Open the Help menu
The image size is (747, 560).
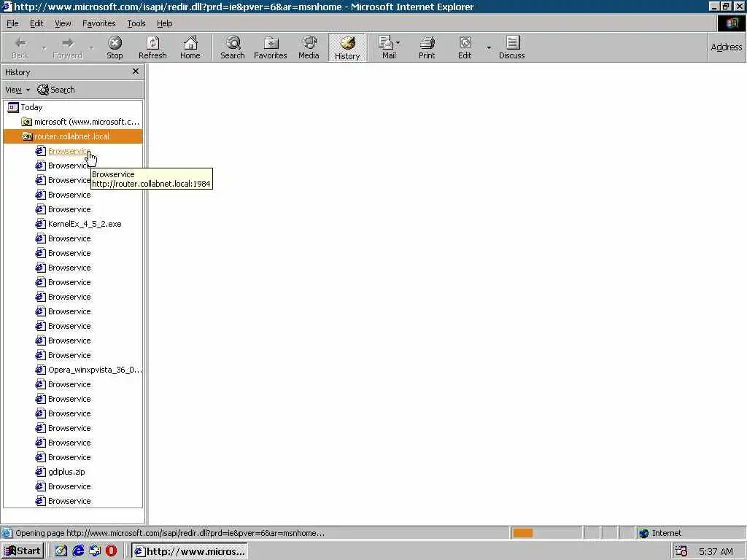164,23
